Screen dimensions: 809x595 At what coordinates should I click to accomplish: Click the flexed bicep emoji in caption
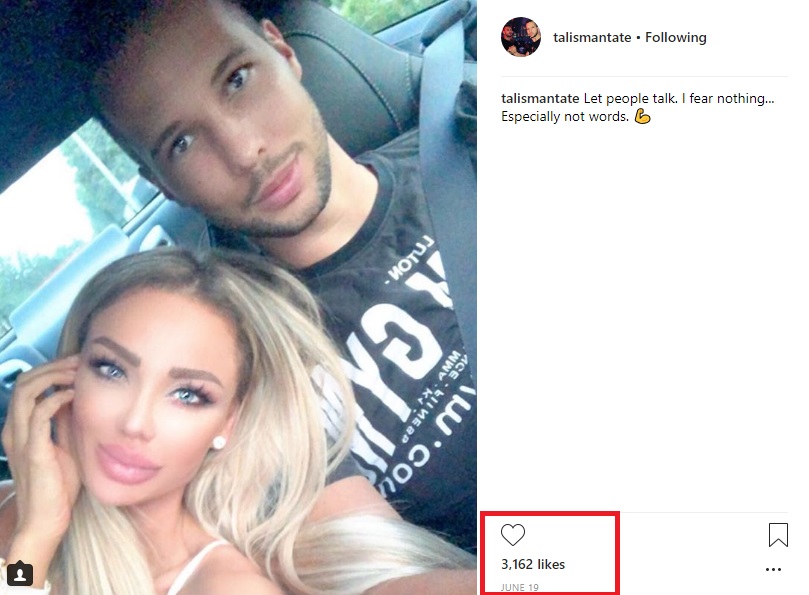pyautogui.click(x=642, y=117)
